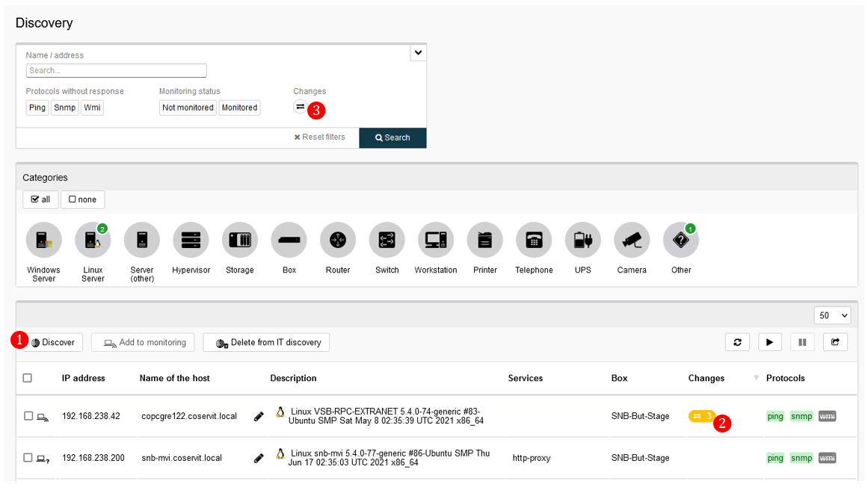Click snmp tag for 192.168.238.200
Image resolution: width=868 pixels, height=490 pixels.
[801, 458]
